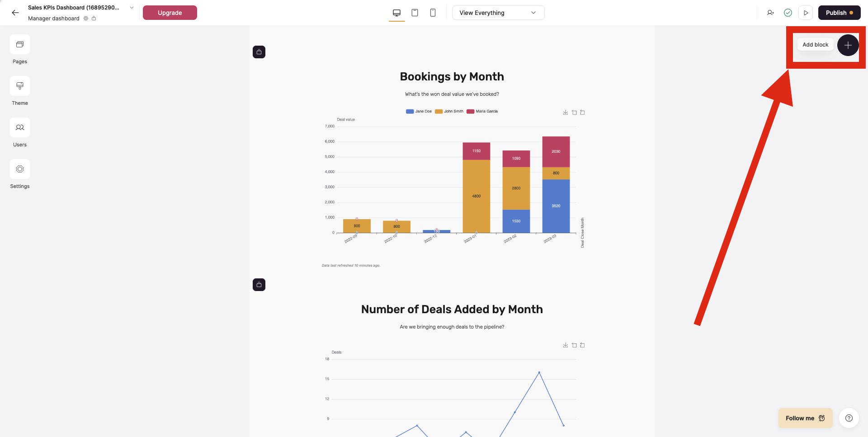868x437 pixels.
Task: Open the Pages panel
Action: tap(20, 44)
